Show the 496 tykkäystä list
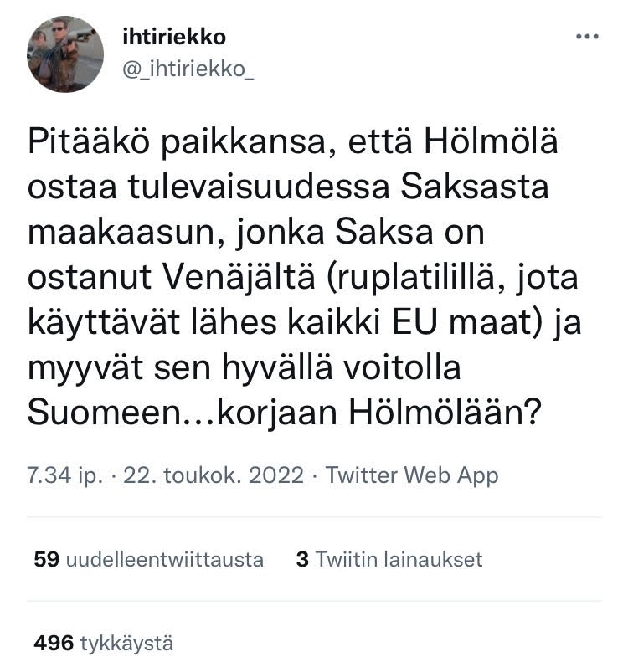This screenshot has height=672, width=628. (104, 644)
